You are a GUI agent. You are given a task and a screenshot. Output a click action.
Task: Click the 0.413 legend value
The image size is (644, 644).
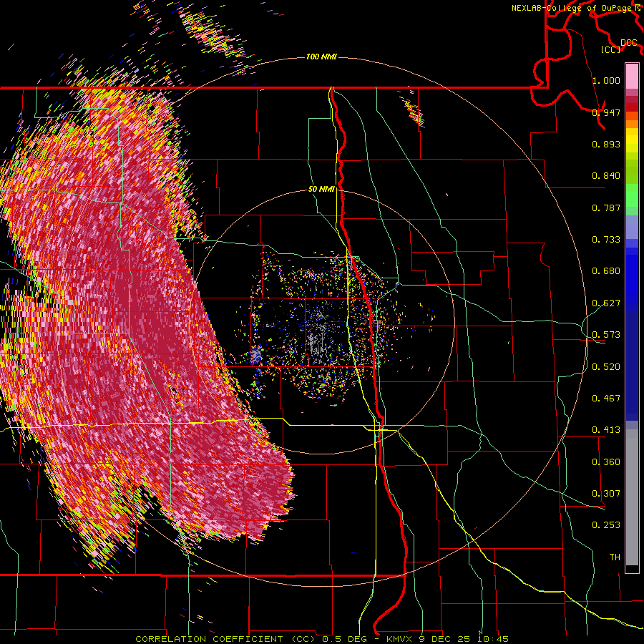click(606, 430)
